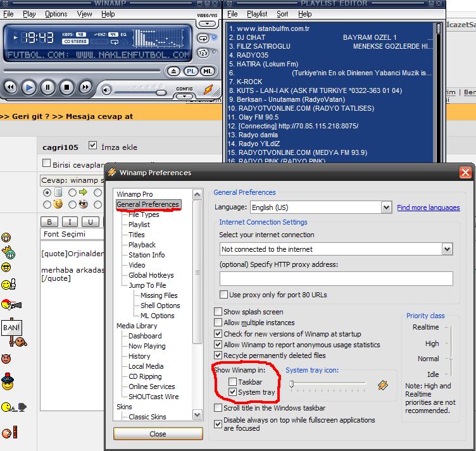The width and height of the screenshot is (476, 451).
Task: Open the Font Seçimi dropdown
Action: pos(72,234)
